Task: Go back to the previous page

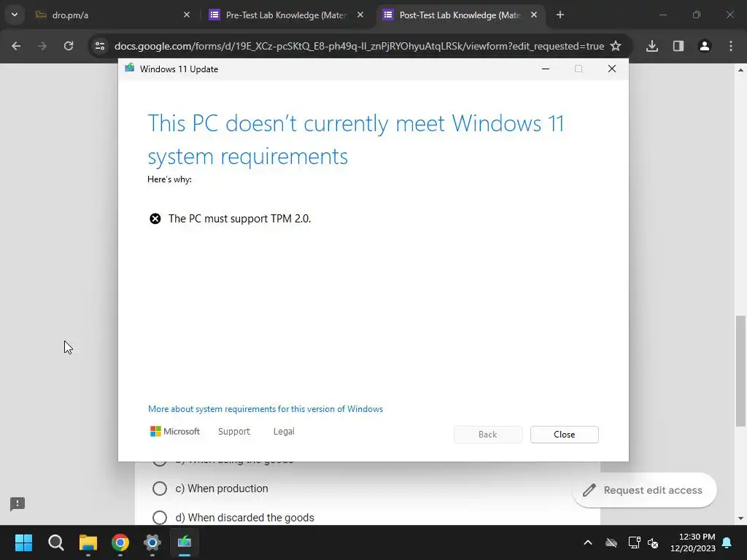Action: (x=16, y=46)
